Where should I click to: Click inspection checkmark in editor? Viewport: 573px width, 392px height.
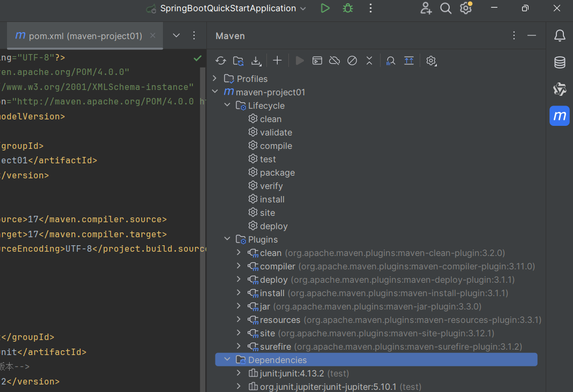(x=198, y=58)
